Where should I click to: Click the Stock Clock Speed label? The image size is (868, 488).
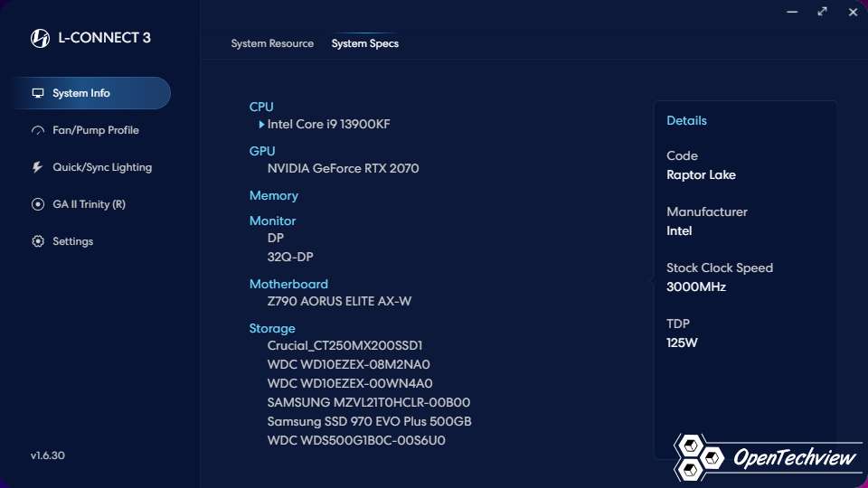(x=720, y=267)
